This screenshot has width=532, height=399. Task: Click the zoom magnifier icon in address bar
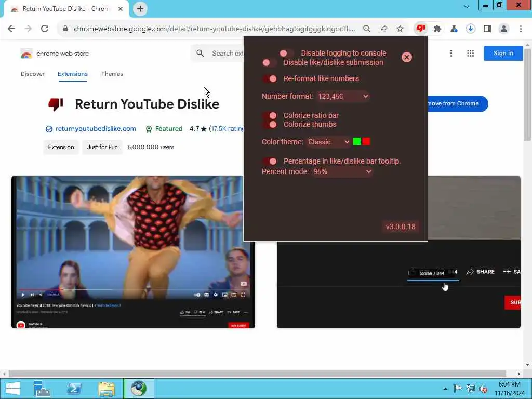tap(366, 29)
